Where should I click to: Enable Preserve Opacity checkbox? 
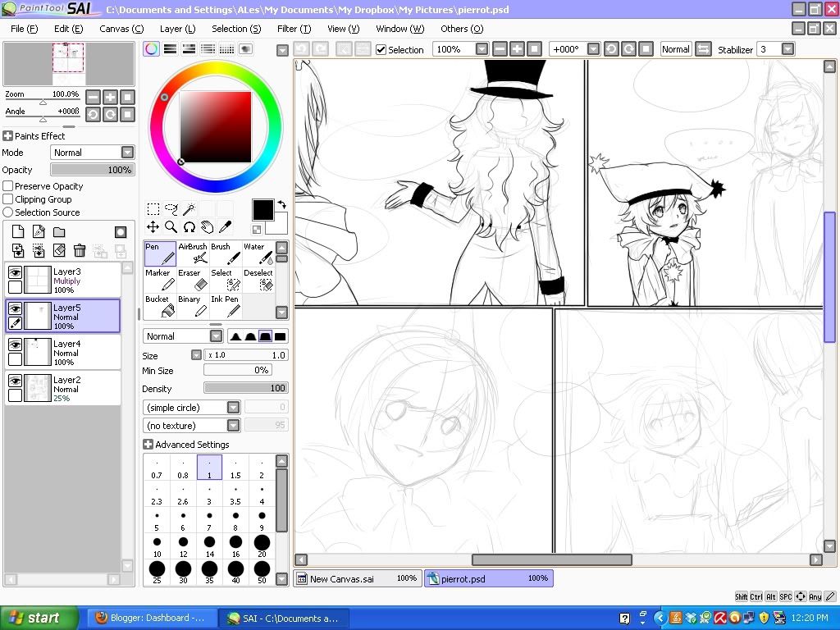coord(8,186)
